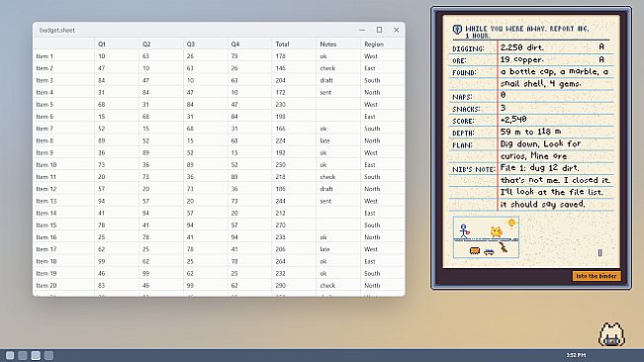Click the stick figure in the thumbnail
This screenshot has height=362, width=644.
click(x=464, y=230)
